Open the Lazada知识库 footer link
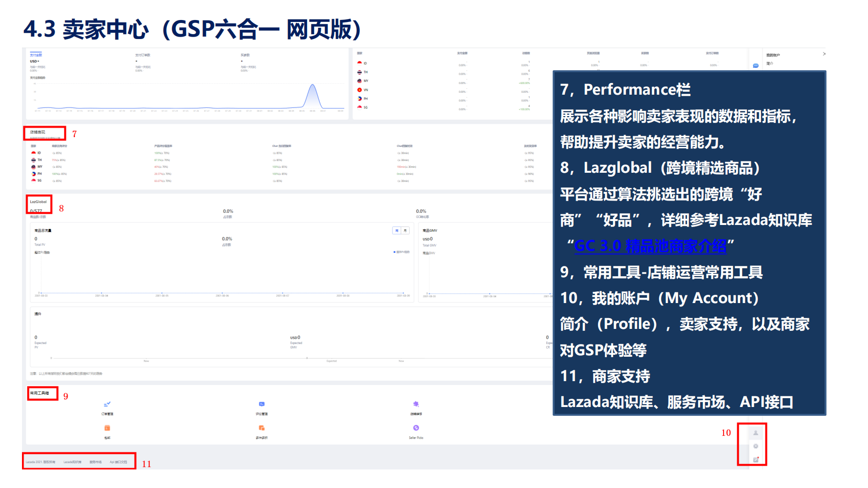This screenshot has height=488, width=868. [72, 462]
